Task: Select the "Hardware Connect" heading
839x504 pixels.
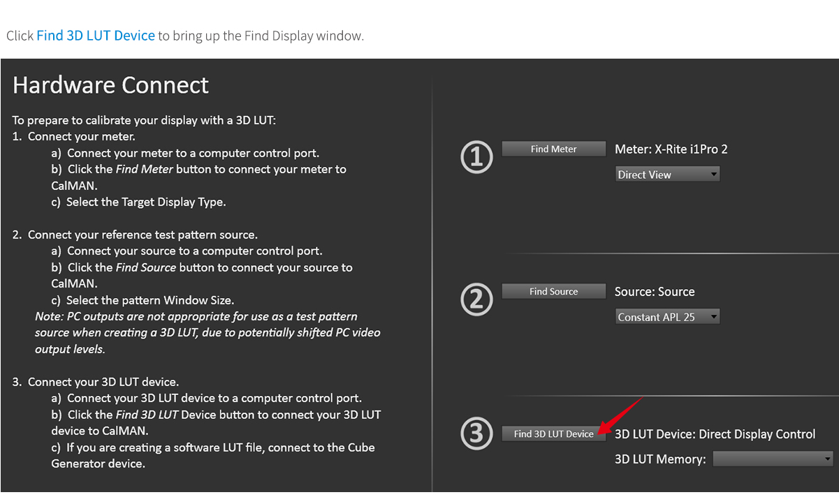Action: tap(111, 85)
